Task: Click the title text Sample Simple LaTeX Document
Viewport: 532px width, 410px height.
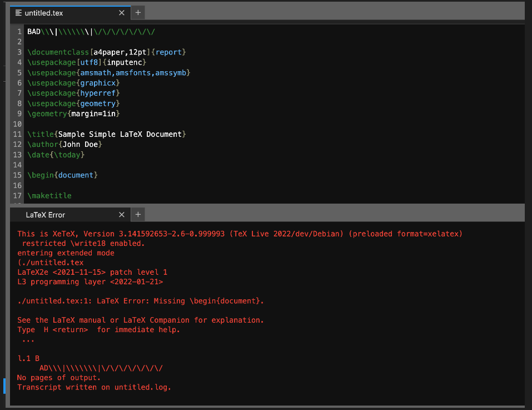Action: pos(120,135)
